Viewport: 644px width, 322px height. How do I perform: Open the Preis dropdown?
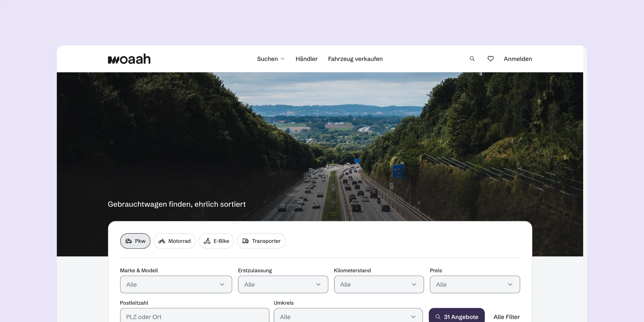(475, 284)
